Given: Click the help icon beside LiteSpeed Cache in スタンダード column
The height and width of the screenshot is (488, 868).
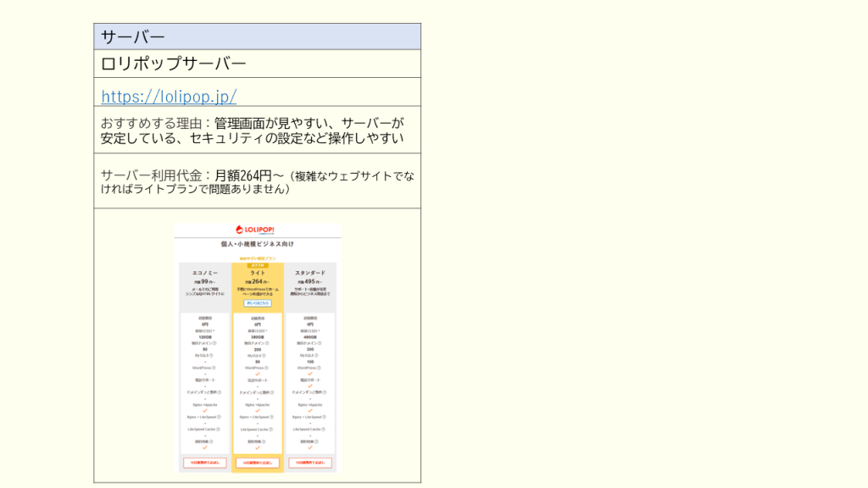Looking at the screenshot, I should tap(324, 429).
